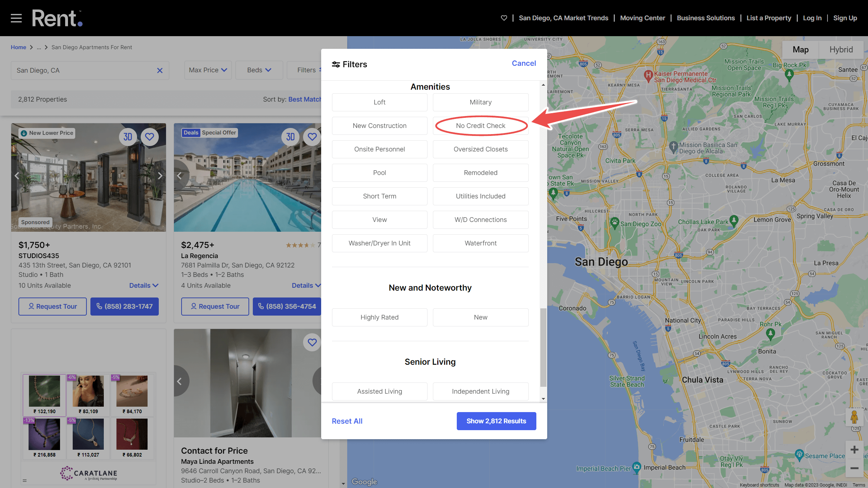Launch the 3D tour on STUDIOS435 listing
Screen dimensions: 868x488
pos(128,137)
